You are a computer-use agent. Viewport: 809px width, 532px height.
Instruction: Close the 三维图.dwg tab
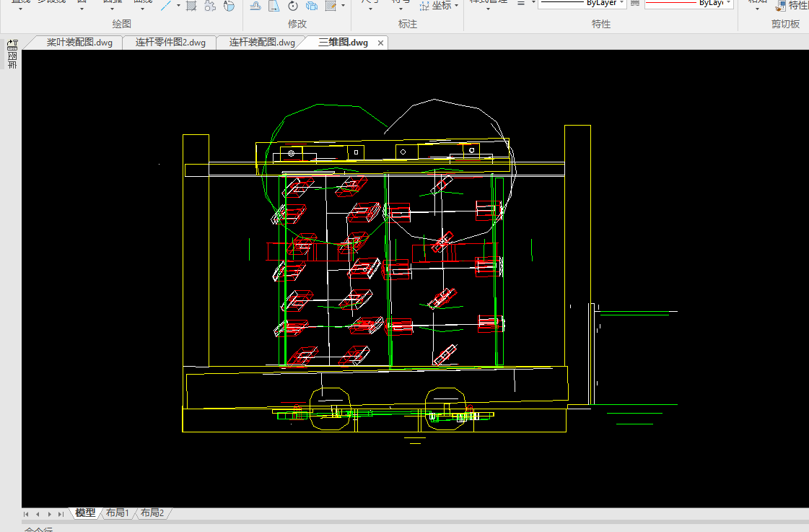click(380, 43)
